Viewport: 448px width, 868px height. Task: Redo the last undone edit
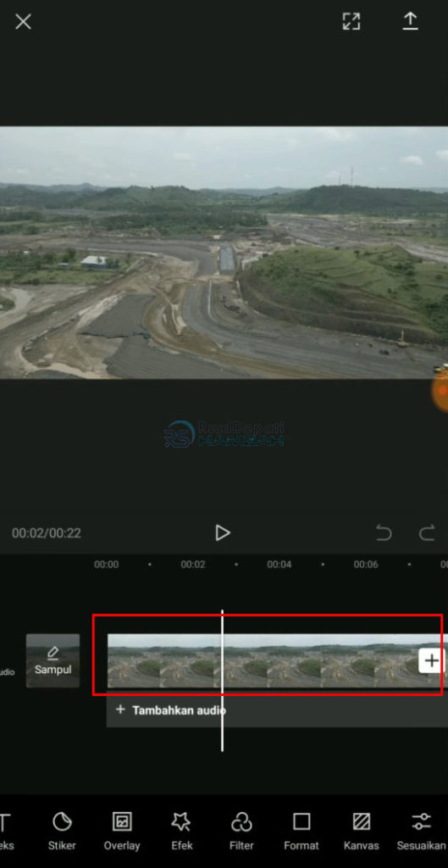pyautogui.click(x=427, y=533)
